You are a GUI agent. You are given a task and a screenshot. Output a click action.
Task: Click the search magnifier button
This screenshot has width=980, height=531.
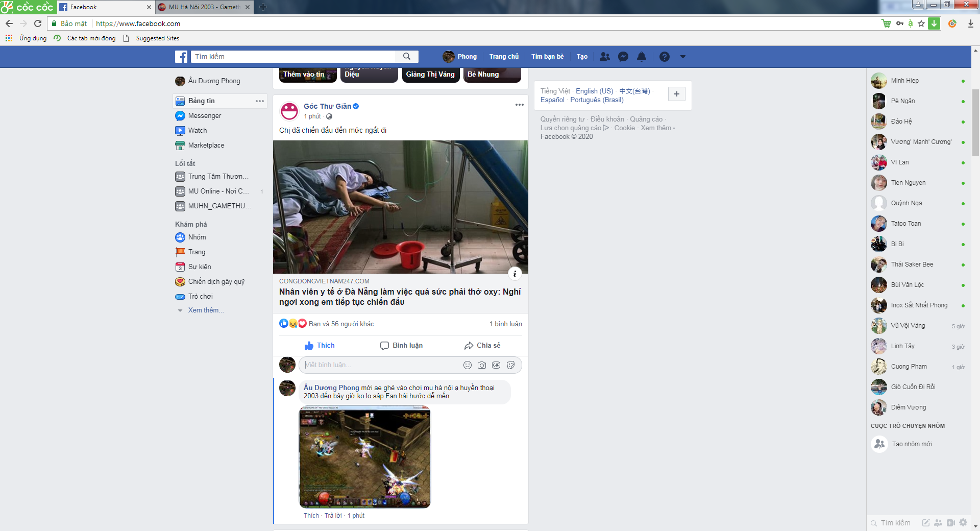coord(407,57)
